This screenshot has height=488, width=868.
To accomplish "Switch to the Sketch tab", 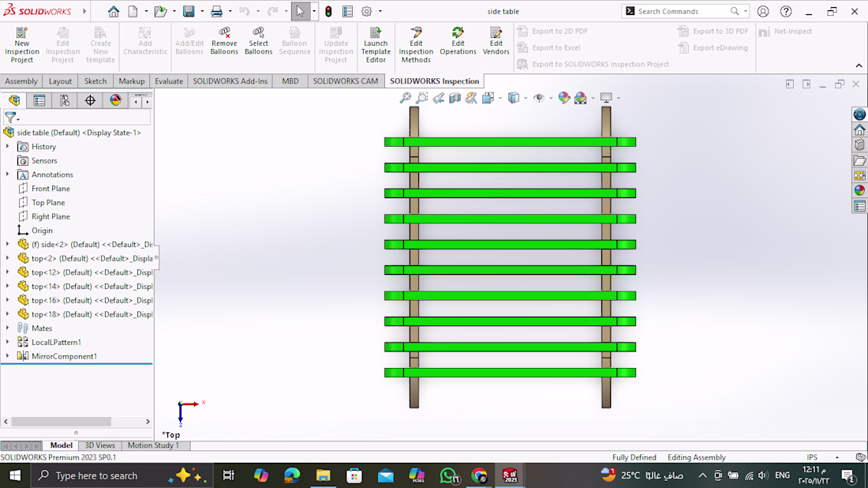I will tap(95, 81).
